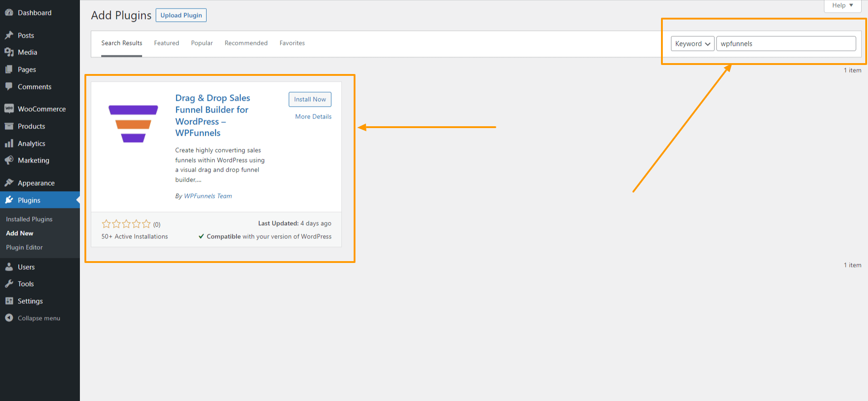This screenshot has width=868, height=401.
Task: Click the Users person icon
Action: point(9,267)
